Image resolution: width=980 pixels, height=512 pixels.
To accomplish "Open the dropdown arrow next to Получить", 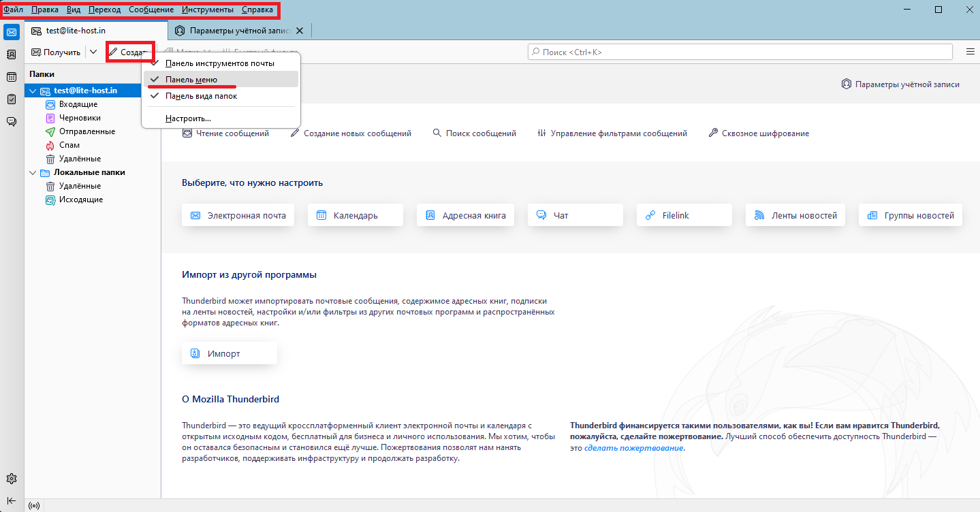I will pyautogui.click(x=93, y=52).
